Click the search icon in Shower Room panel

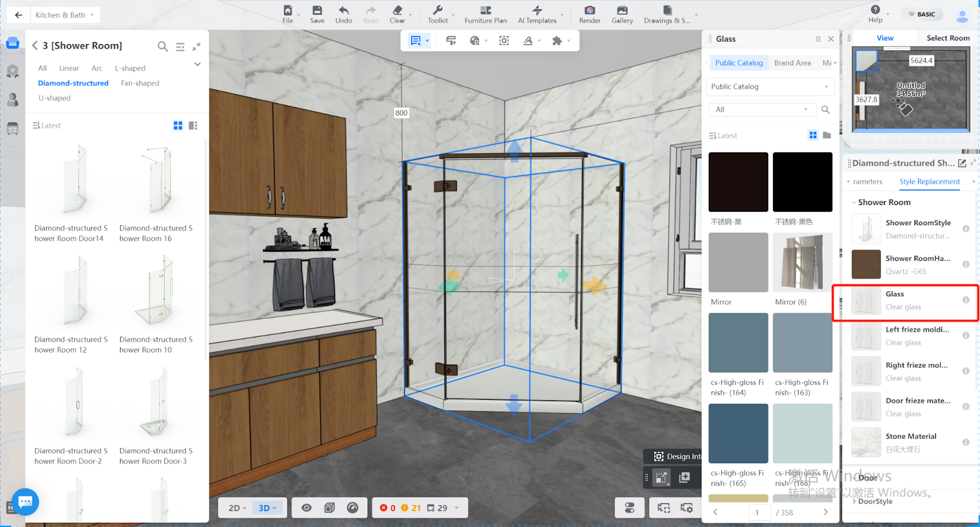(162, 46)
